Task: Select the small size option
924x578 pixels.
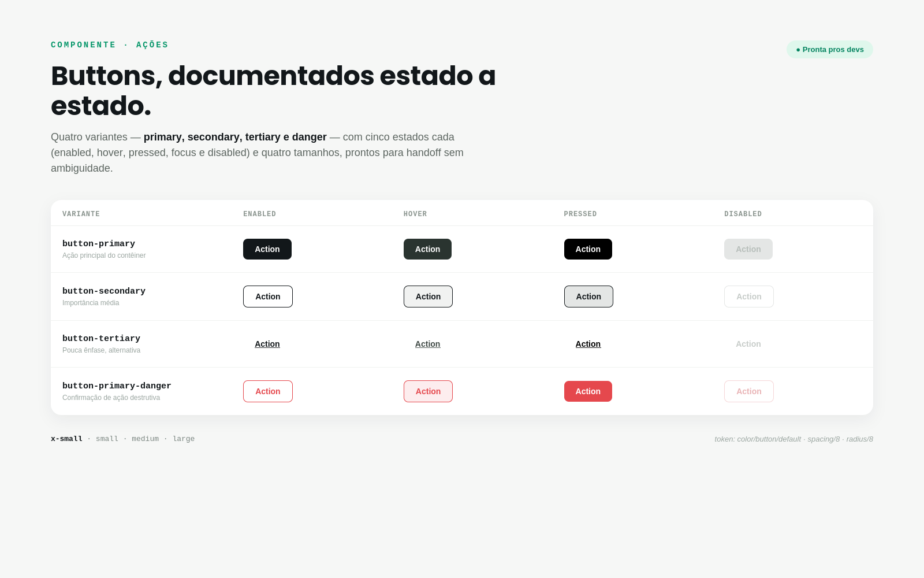Action: click(107, 439)
